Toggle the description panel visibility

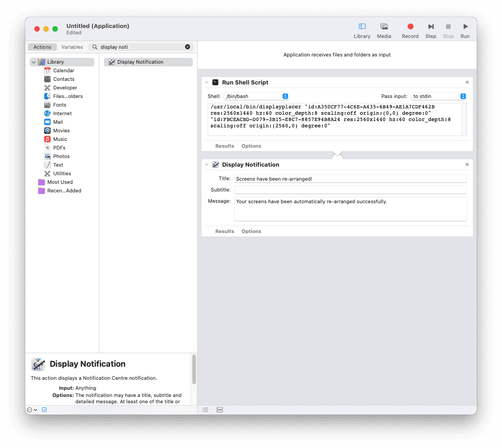point(45,410)
